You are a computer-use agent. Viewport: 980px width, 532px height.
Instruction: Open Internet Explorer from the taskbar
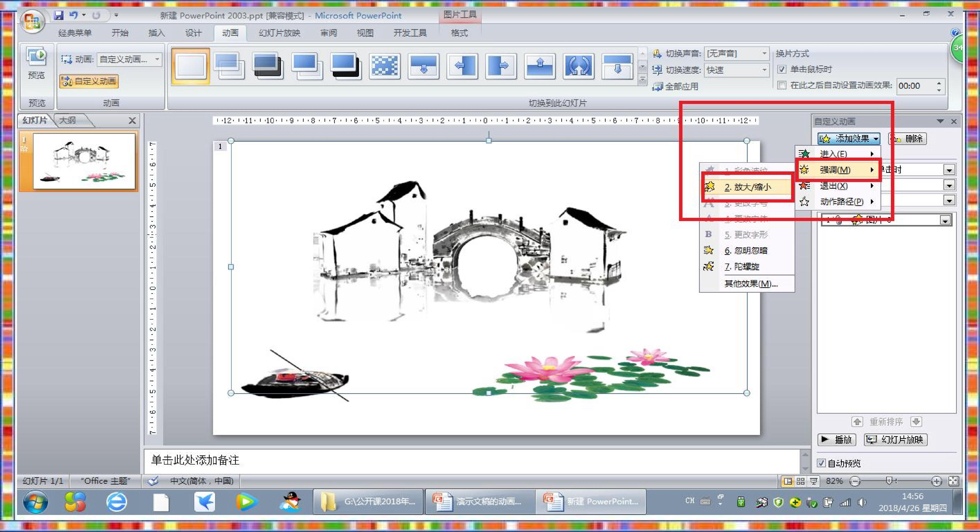click(x=116, y=502)
